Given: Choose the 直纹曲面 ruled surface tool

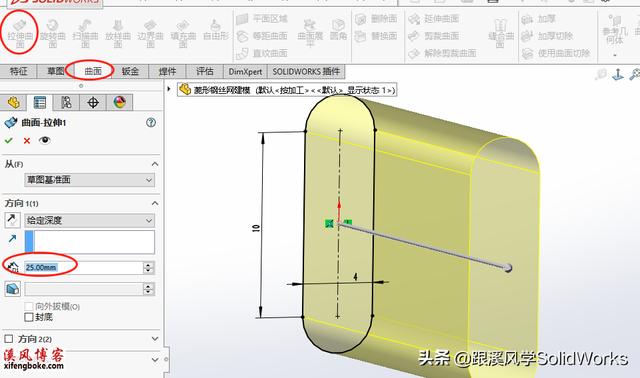Looking at the screenshot, I should pos(262,53).
